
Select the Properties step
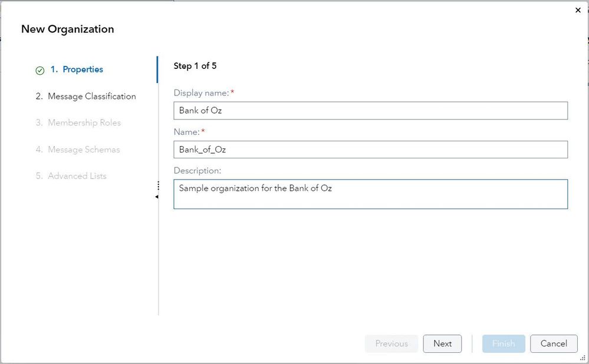pos(83,70)
